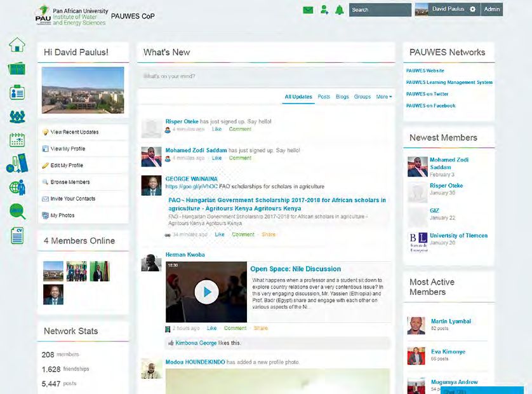The width and height of the screenshot is (532, 394).
Task: Play the Nile Discussion video
Action: (206, 292)
